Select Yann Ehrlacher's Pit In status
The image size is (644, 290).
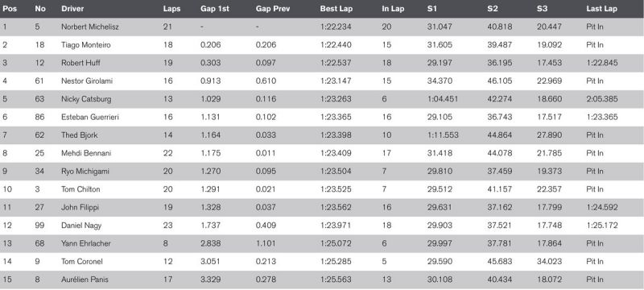click(595, 243)
